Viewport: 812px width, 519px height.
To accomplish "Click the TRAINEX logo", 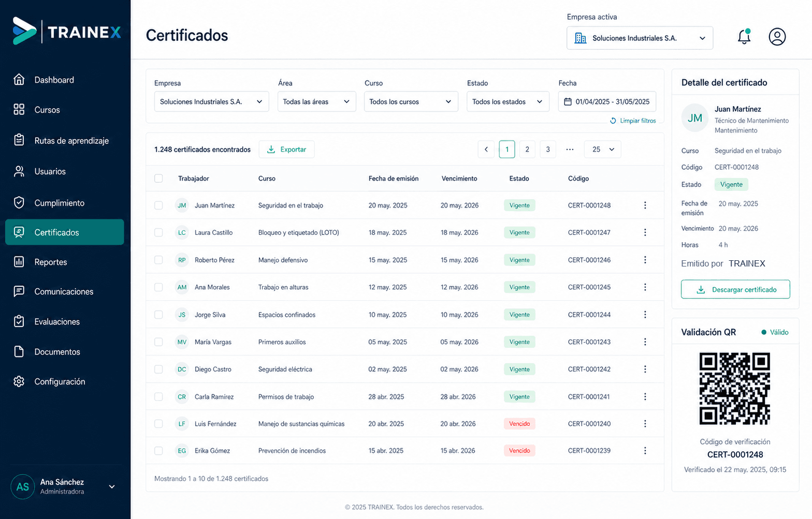I will (67, 32).
